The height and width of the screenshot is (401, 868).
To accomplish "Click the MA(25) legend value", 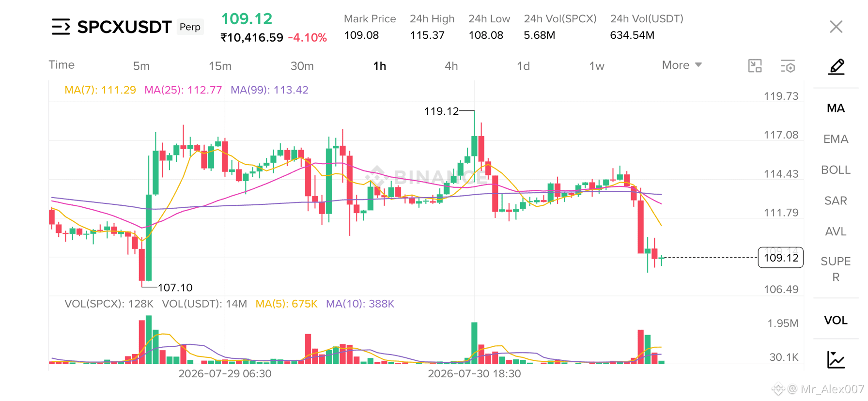I will (183, 90).
